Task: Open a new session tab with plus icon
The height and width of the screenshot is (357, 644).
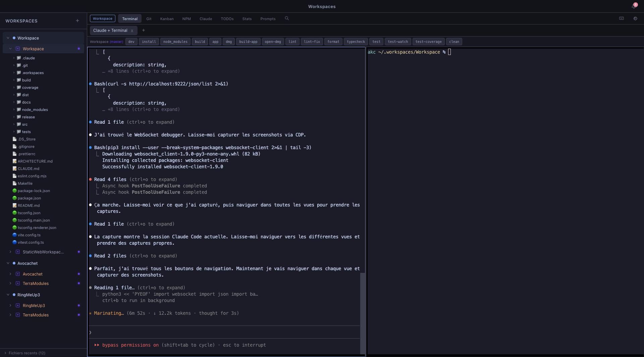Action: coord(144,30)
